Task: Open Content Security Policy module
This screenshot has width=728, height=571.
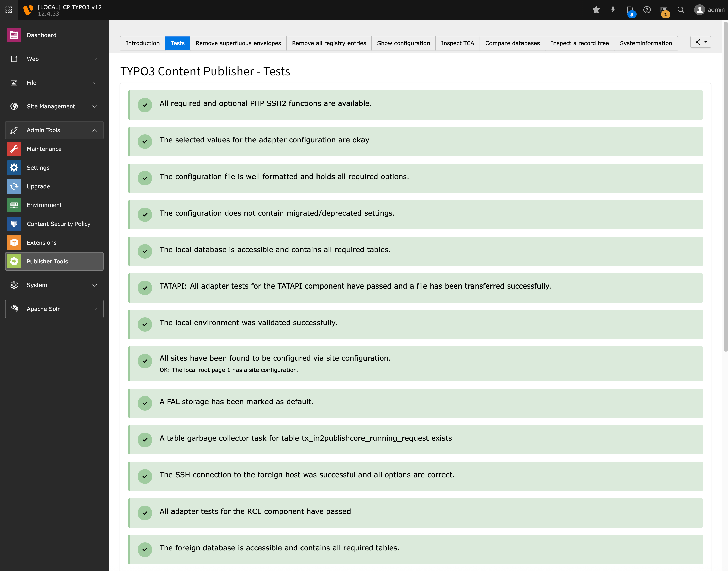Action: coord(54,224)
